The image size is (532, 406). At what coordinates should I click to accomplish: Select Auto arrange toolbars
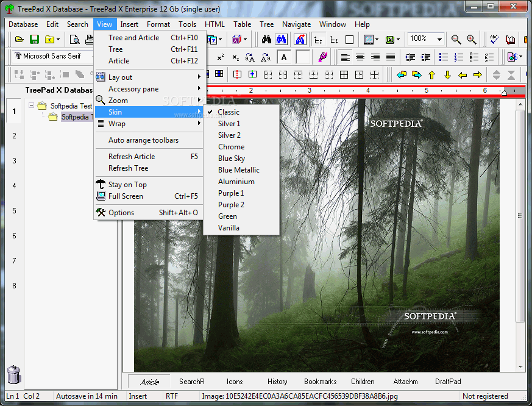(149, 140)
